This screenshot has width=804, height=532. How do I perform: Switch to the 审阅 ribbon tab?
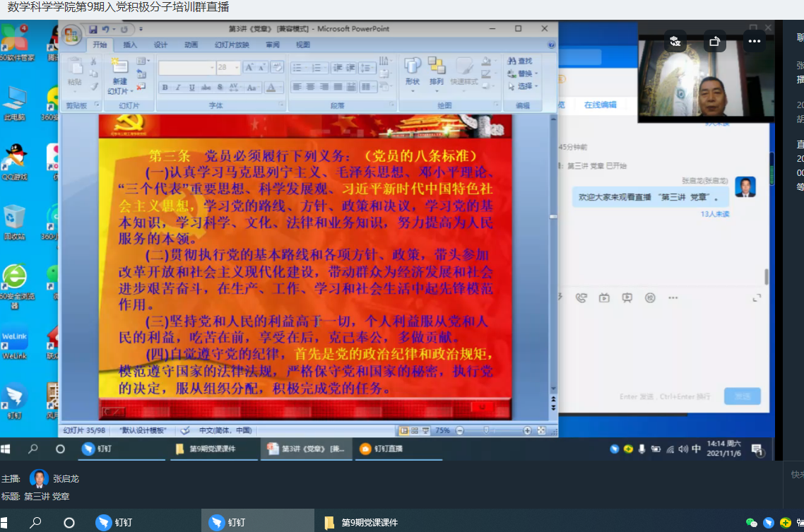coord(272,45)
